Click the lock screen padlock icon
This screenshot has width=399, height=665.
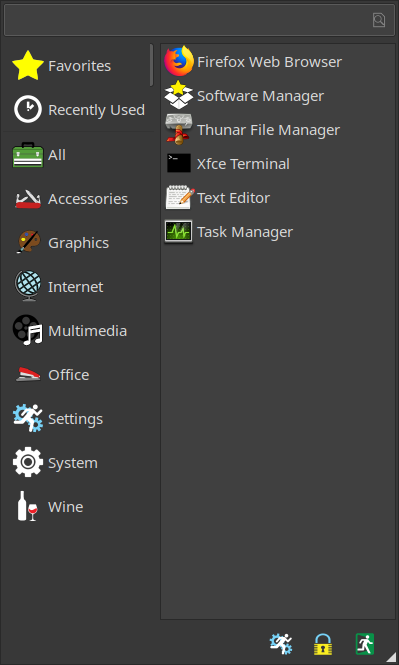(x=323, y=644)
